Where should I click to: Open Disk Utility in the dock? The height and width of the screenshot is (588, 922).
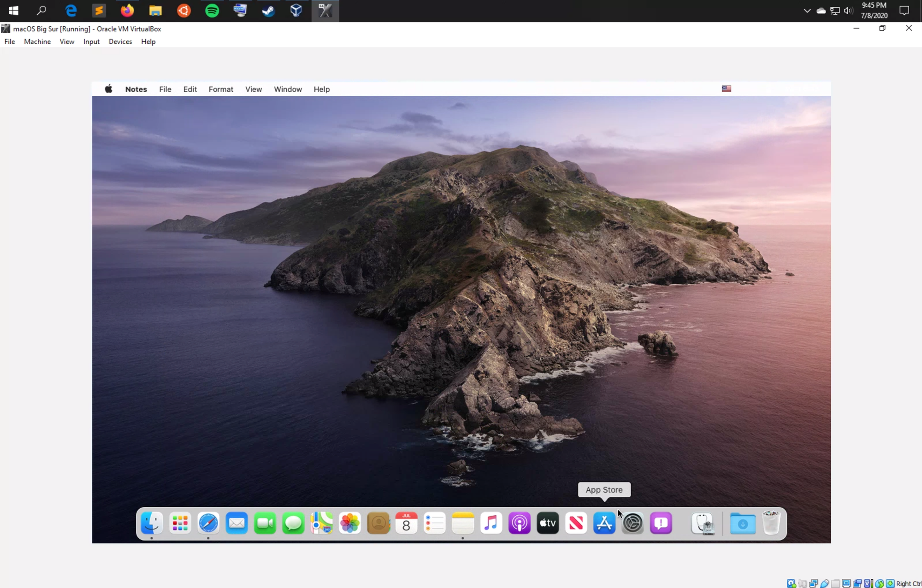(703, 523)
